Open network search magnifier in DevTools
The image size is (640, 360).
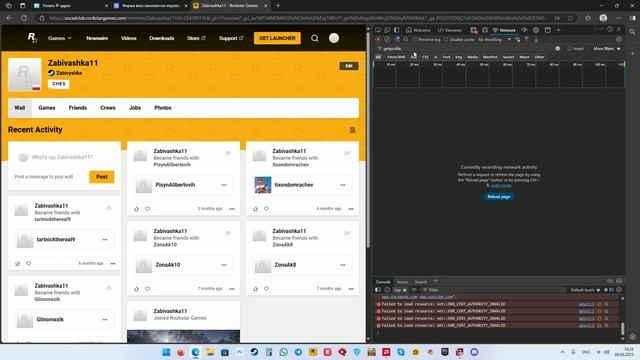point(406,40)
